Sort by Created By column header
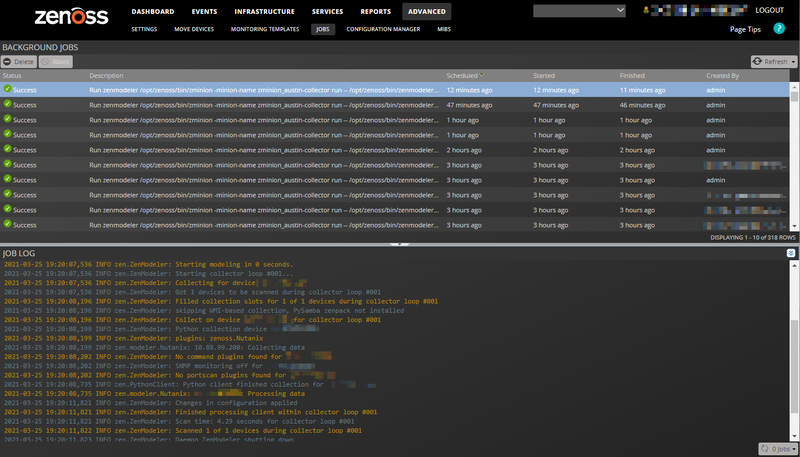 click(x=722, y=75)
